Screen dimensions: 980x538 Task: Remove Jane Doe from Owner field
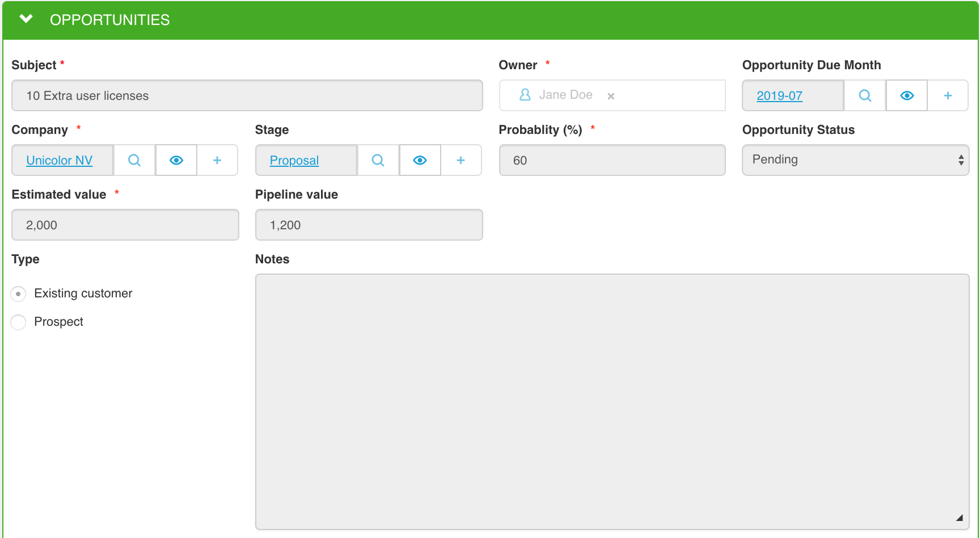click(x=611, y=96)
